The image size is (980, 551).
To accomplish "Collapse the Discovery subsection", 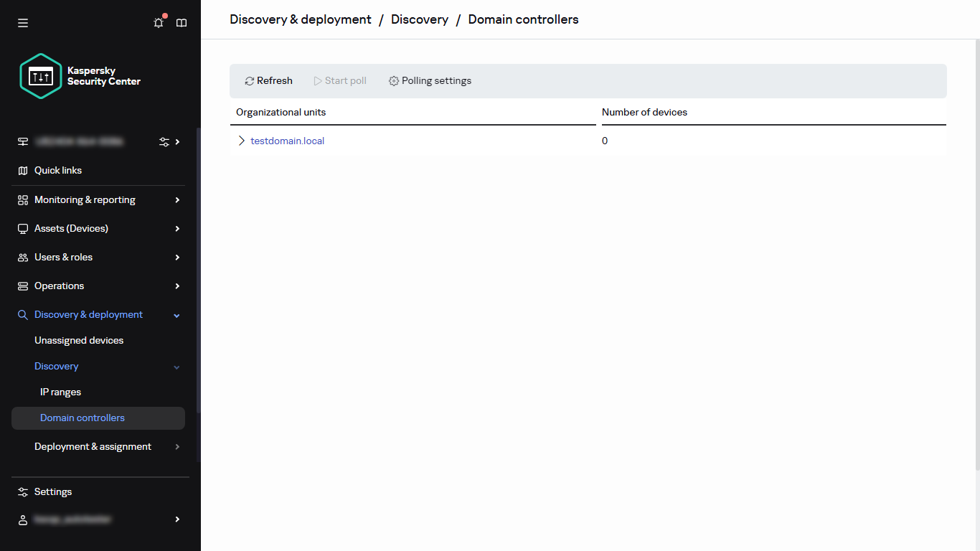I will [x=176, y=366].
